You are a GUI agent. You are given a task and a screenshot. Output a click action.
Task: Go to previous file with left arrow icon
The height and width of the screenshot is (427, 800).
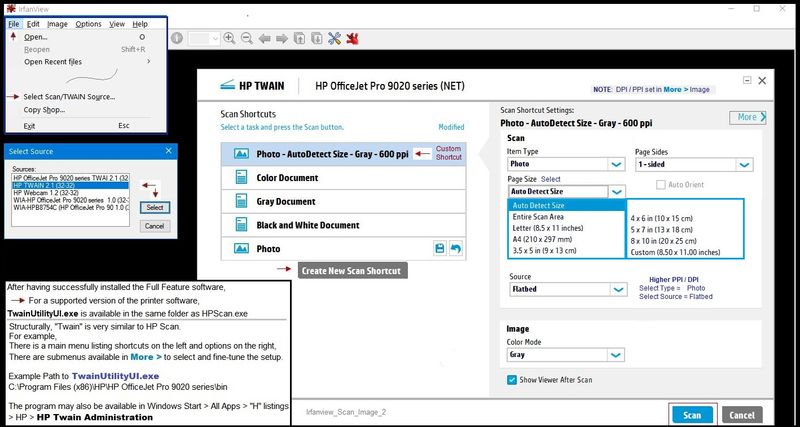pyautogui.click(x=264, y=39)
